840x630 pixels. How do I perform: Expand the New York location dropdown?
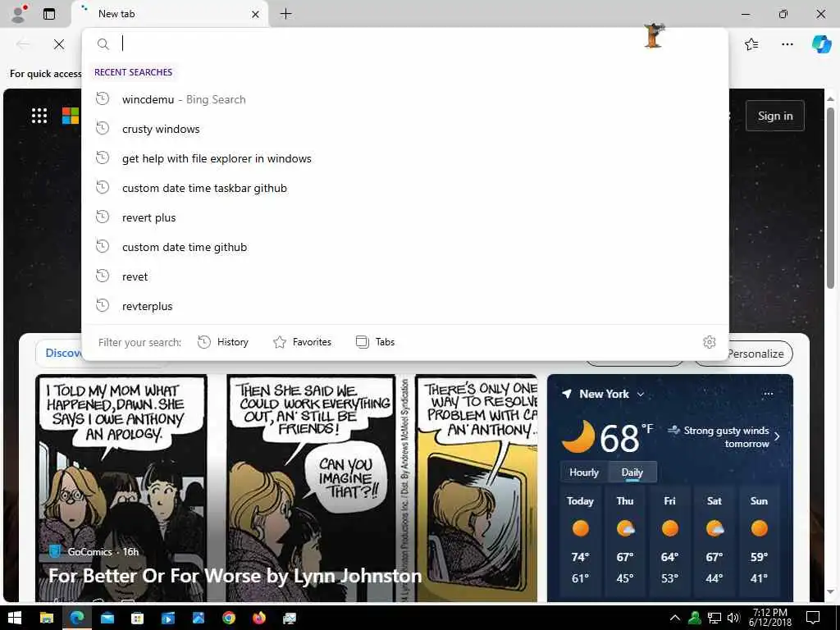click(x=640, y=395)
